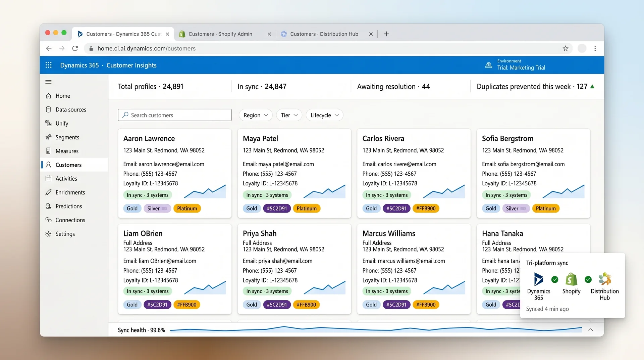This screenshot has width=644, height=360.
Task: Open the app launcher waffle icon
Action: point(49,65)
